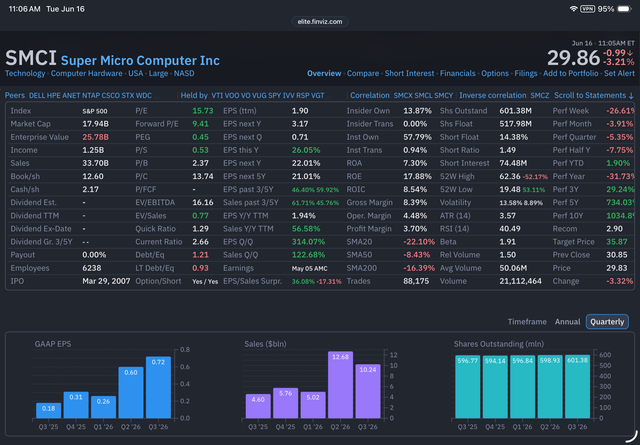Image resolution: width=640 pixels, height=445 pixels.
Task: Tap the elite.finviz.com address bar
Action: click(x=320, y=22)
